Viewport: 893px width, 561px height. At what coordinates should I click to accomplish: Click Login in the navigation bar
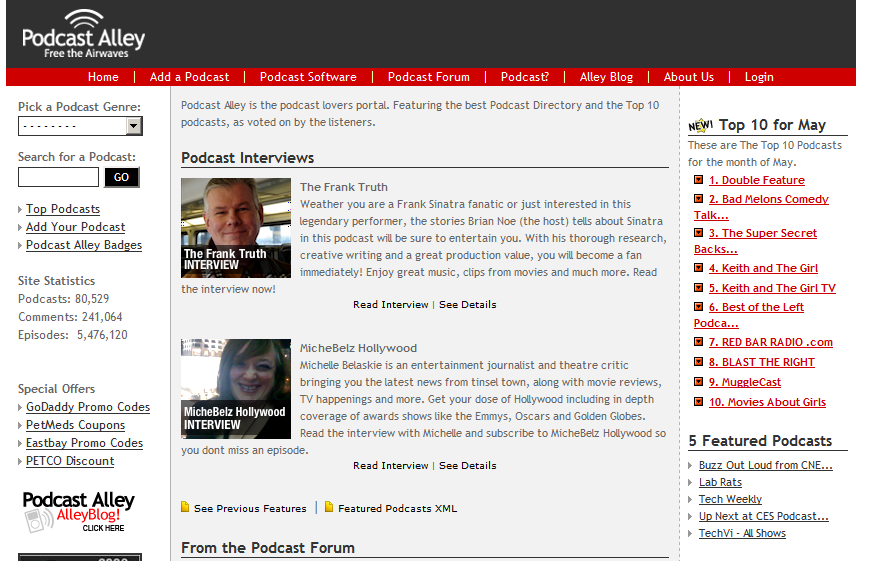759,77
